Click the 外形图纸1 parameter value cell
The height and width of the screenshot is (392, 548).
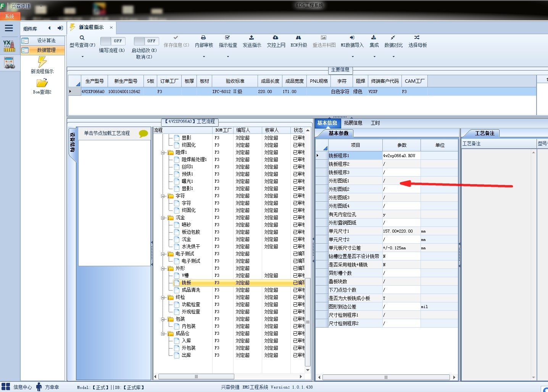tap(401, 181)
